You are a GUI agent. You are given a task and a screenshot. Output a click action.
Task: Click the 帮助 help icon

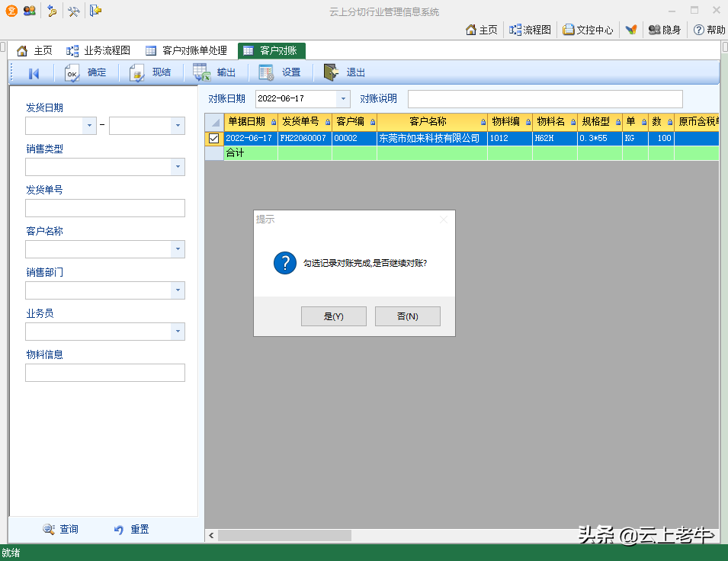tap(698, 30)
